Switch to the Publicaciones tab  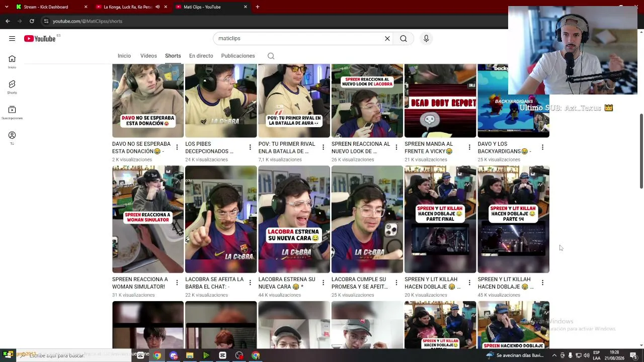[x=238, y=56]
